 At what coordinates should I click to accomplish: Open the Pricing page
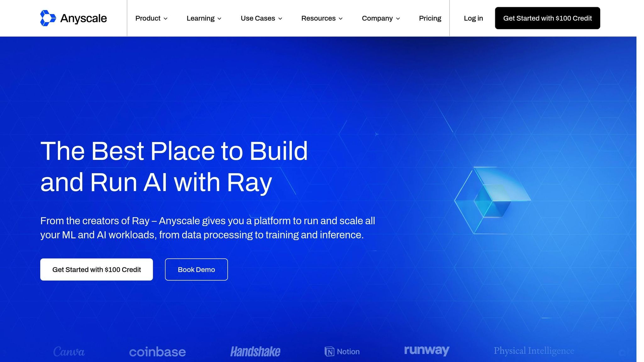pos(430,18)
